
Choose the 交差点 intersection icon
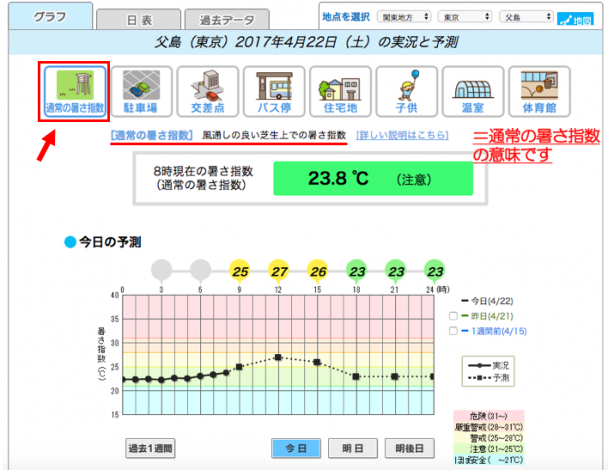coord(208,92)
